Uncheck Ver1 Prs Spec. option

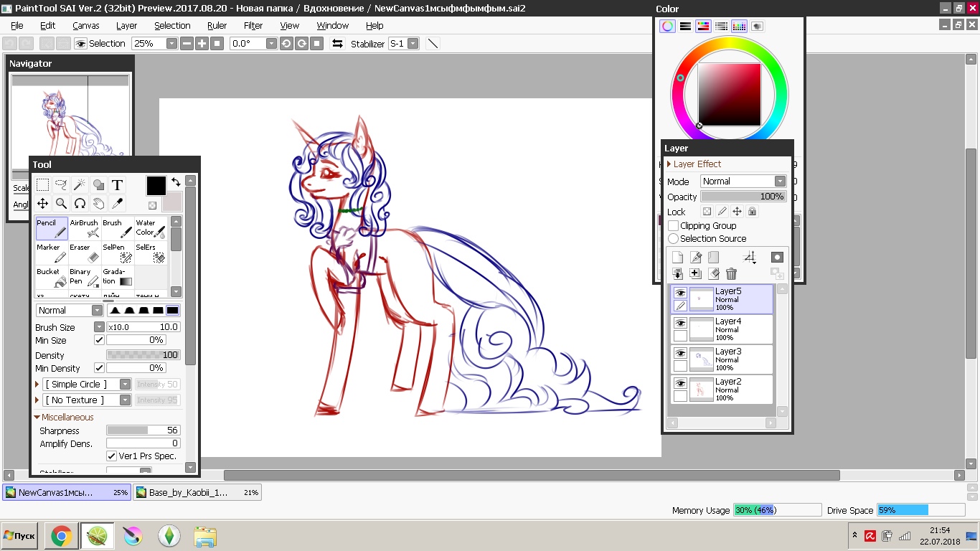pos(112,456)
